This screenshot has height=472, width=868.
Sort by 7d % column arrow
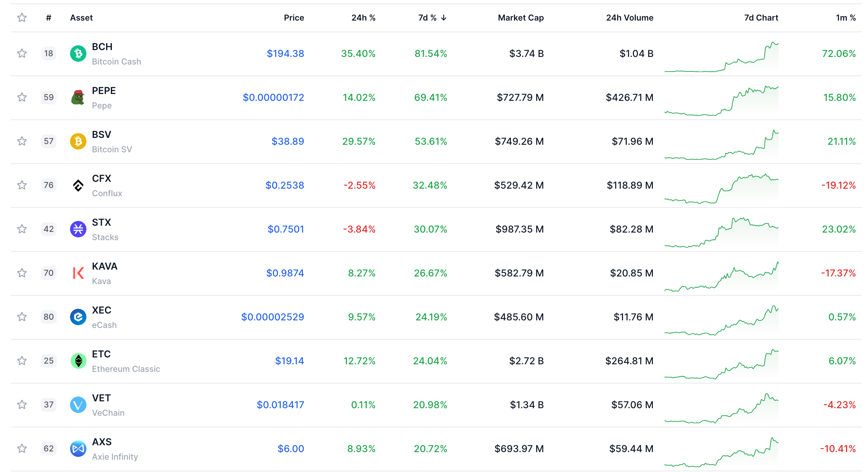[444, 18]
